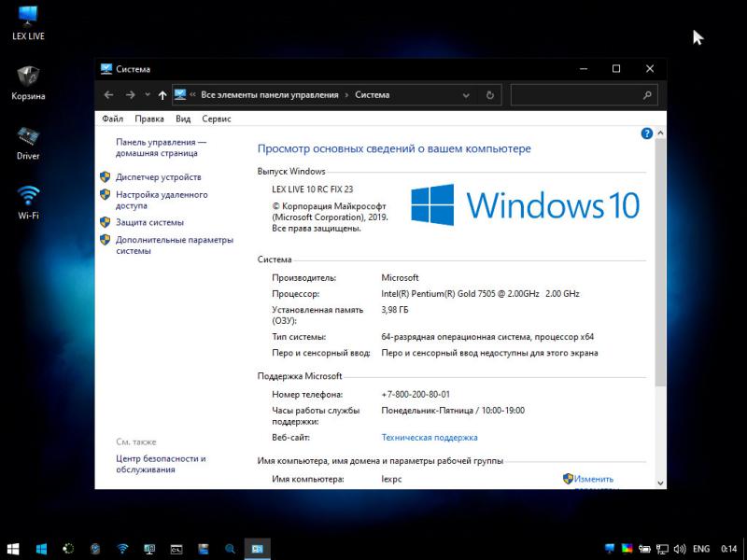
Task: Refresh the System page
Action: tap(489, 95)
